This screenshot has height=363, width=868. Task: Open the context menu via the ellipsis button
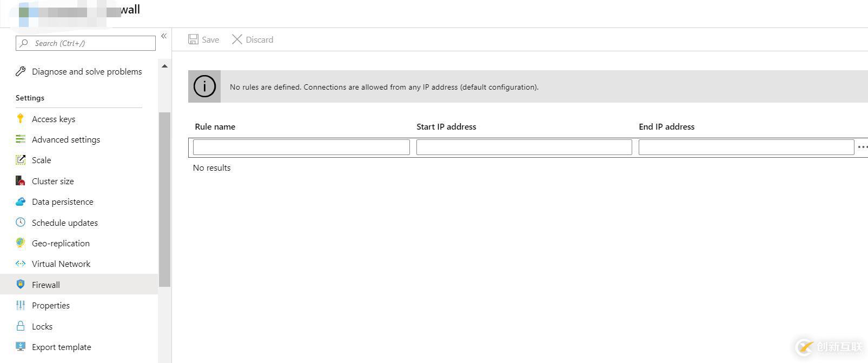(x=863, y=146)
